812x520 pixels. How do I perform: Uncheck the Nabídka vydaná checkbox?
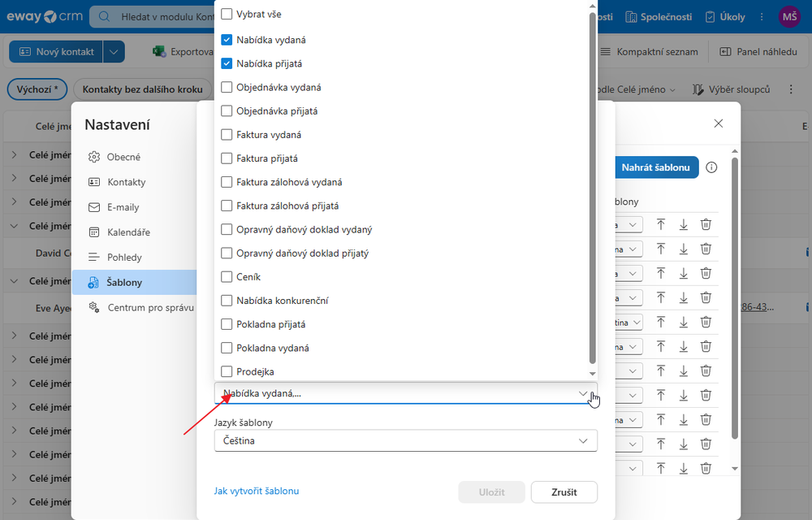pyautogui.click(x=227, y=39)
